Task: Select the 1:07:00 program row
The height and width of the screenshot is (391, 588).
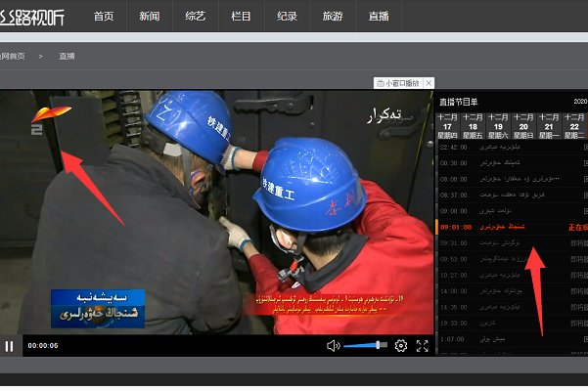Action: click(513, 339)
